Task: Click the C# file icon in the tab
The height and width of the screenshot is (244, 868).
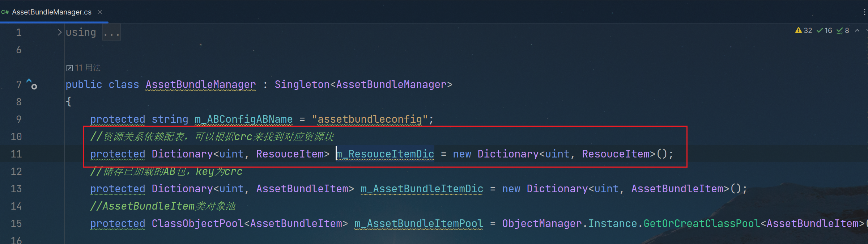Action: click(5, 12)
